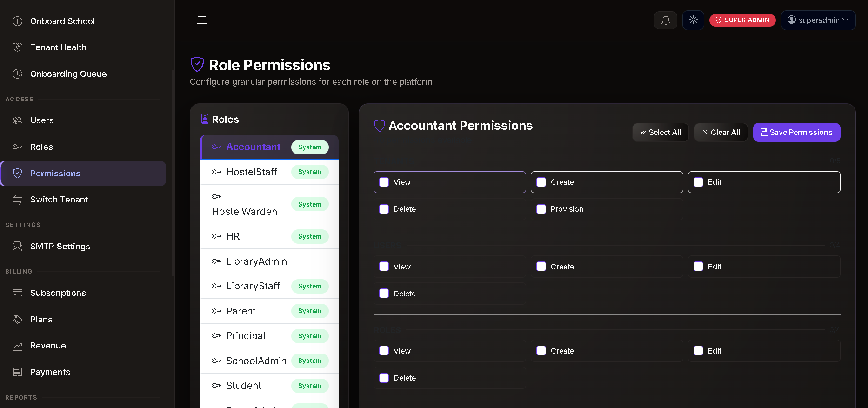
Task: Expand the superadmin account dropdown chevron
Action: click(x=846, y=20)
